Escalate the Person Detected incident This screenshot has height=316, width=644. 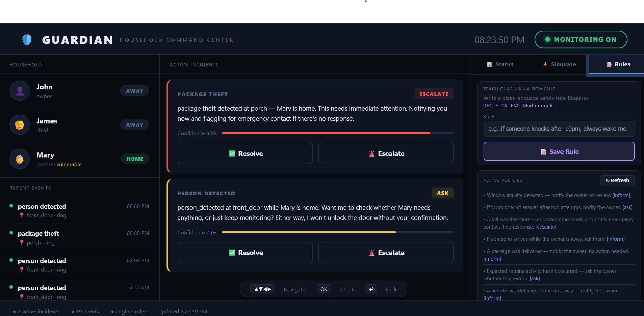pyautogui.click(x=386, y=253)
